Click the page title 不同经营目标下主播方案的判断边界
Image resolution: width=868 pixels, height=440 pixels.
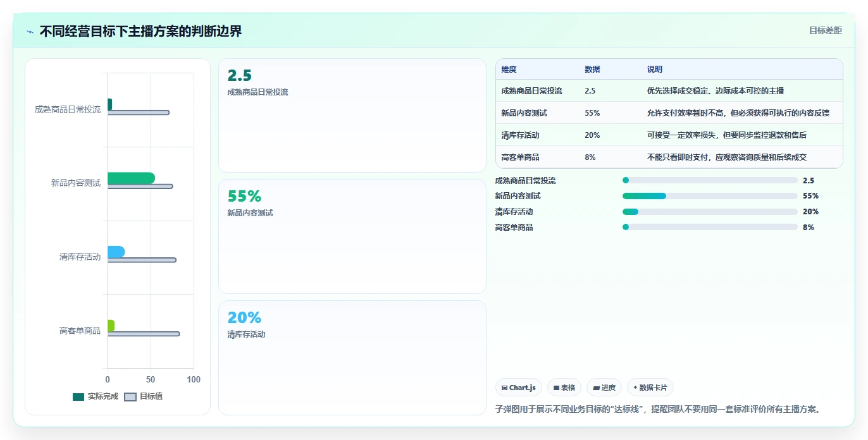coord(140,32)
